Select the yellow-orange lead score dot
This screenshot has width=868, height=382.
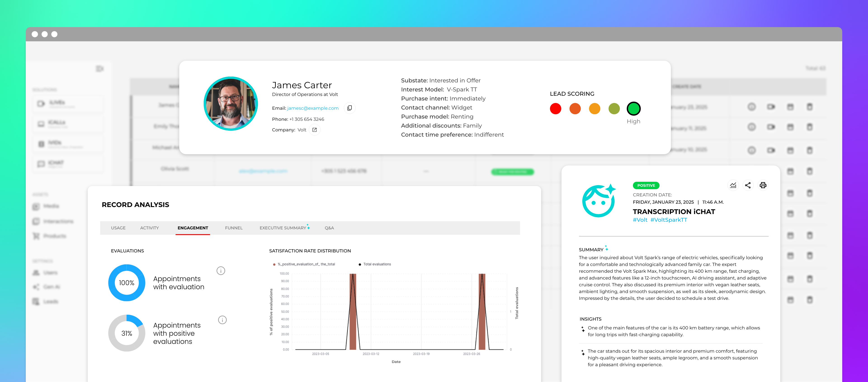594,109
